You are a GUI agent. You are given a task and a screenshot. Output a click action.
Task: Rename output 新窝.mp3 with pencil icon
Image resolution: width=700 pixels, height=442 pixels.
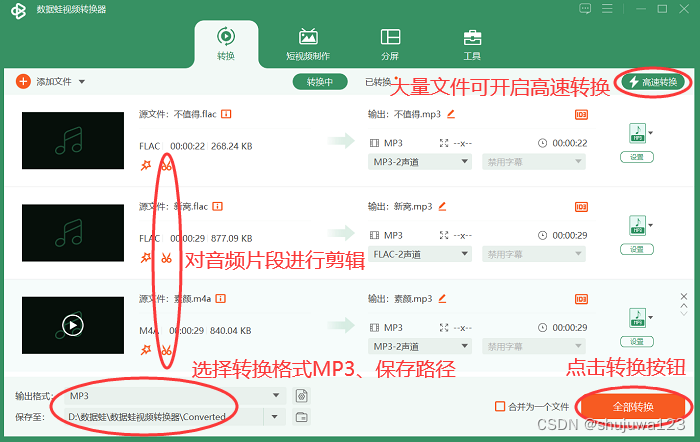coord(442,206)
